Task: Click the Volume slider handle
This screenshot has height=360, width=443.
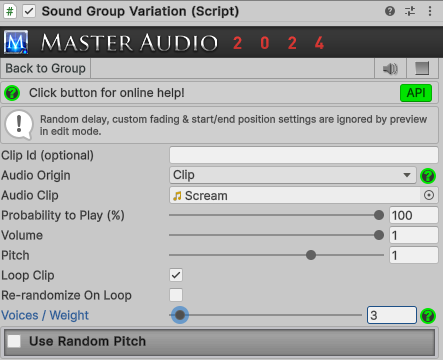Action: [379, 235]
